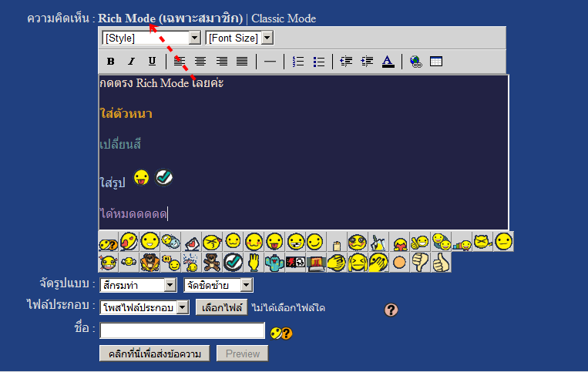Viewport: 588px width, 372px height.
Task: Decrease indent of the text
Action: point(346,62)
